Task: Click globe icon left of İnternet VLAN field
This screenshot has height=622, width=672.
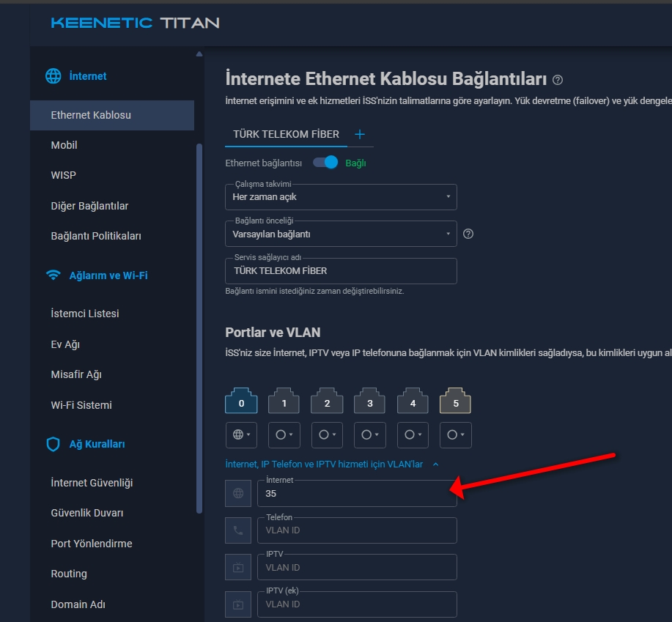Action: (x=238, y=494)
